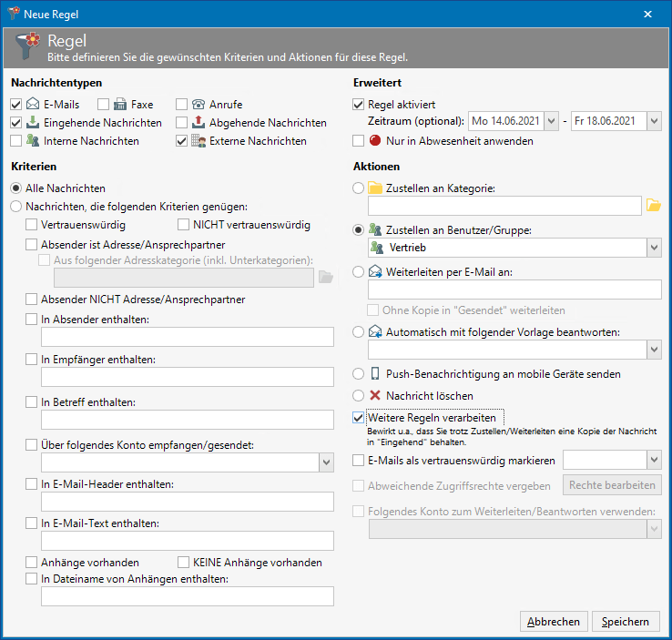This screenshot has height=640, width=672.
Task: Open the vertrauenswürdig markieren dropdown
Action: coord(654,460)
